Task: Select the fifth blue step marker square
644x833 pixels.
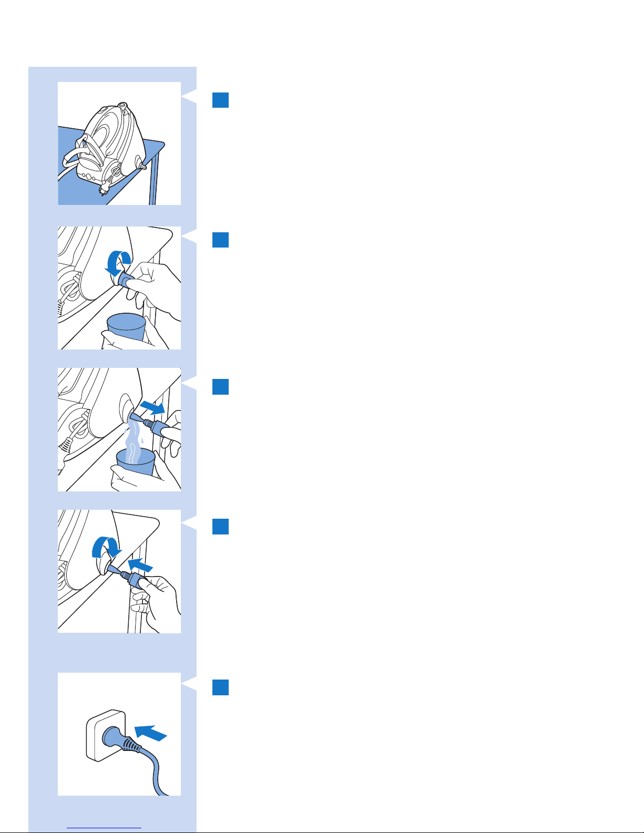Action: (220, 687)
